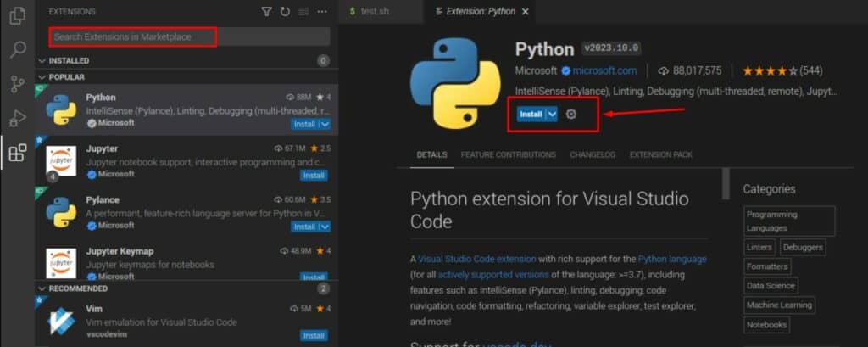
Task: Switch to the FEATURE CONTRIBUTIONS tab
Action: [509, 154]
